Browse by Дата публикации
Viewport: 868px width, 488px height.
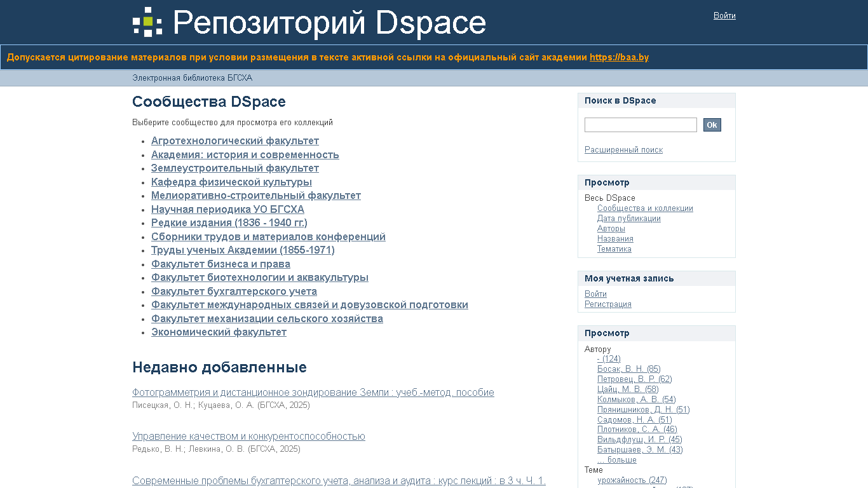pyautogui.click(x=628, y=219)
